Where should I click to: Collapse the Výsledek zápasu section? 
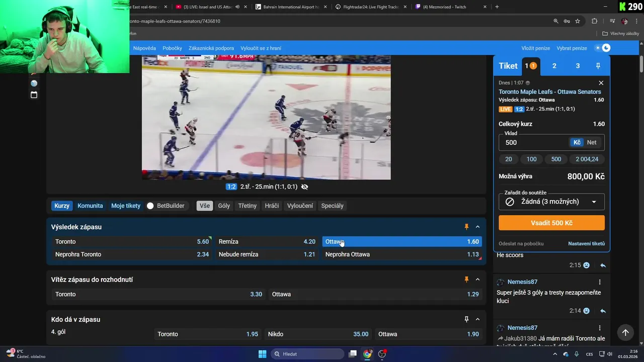coord(477,227)
